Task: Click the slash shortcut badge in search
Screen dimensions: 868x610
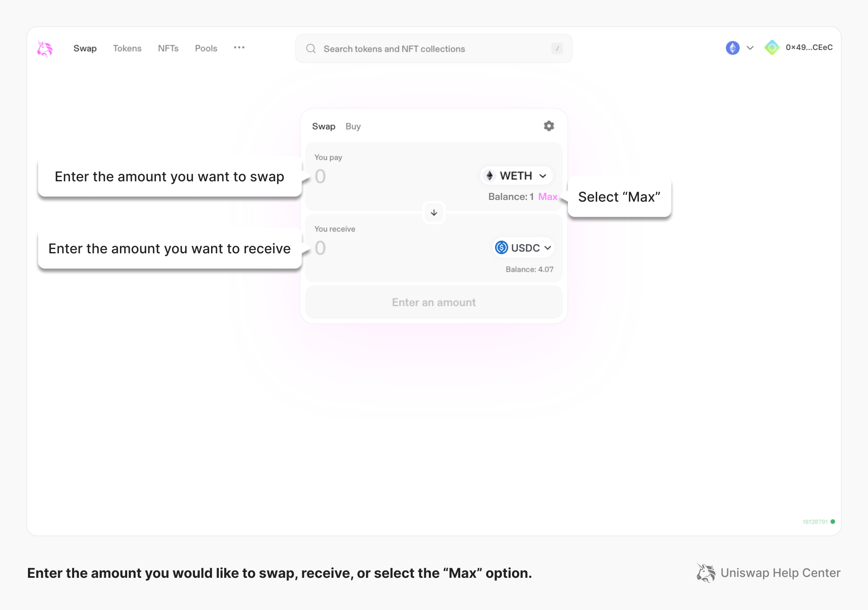Action: coord(557,49)
